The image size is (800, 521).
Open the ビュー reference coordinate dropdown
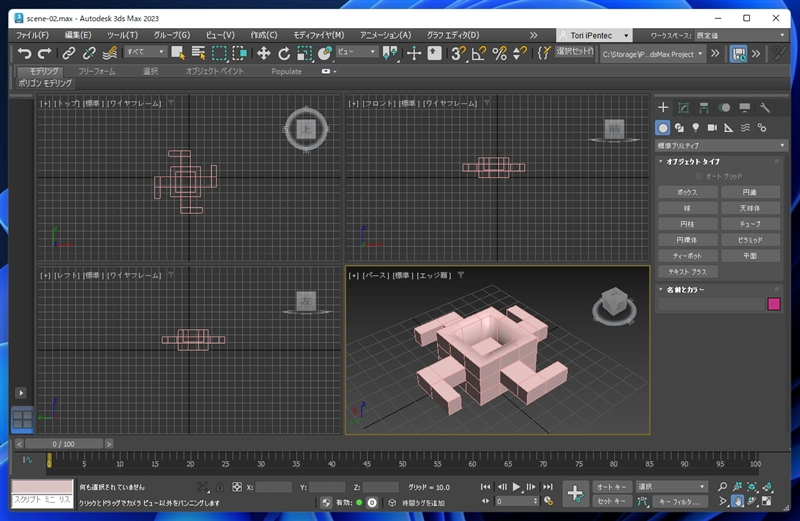pos(356,52)
